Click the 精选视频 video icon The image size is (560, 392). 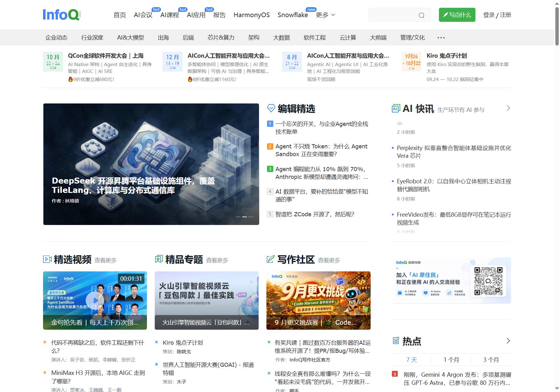pyautogui.click(x=47, y=259)
